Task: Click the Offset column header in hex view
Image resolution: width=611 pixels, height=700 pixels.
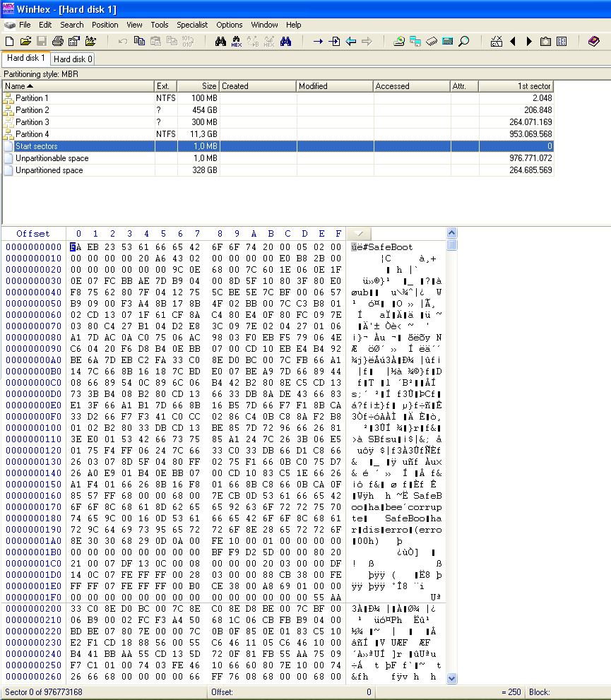Action: point(33,234)
